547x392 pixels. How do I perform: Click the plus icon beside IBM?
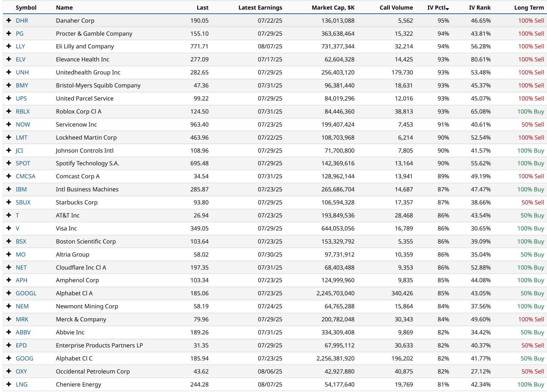(x=9, y=189)
